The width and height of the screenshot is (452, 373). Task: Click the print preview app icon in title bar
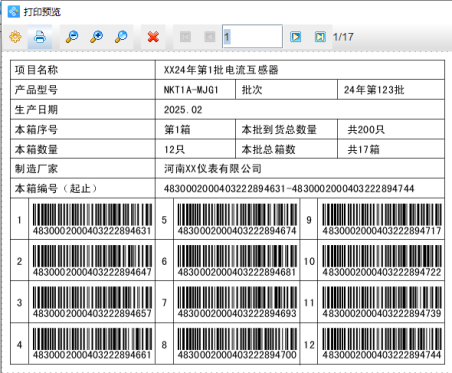tap(14, 12)
